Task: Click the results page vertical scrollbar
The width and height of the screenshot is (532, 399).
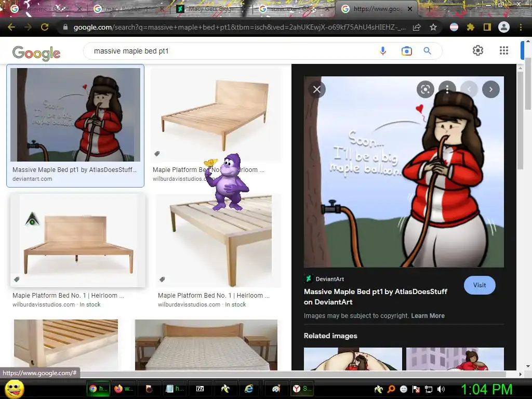Action: pos(528,84)
